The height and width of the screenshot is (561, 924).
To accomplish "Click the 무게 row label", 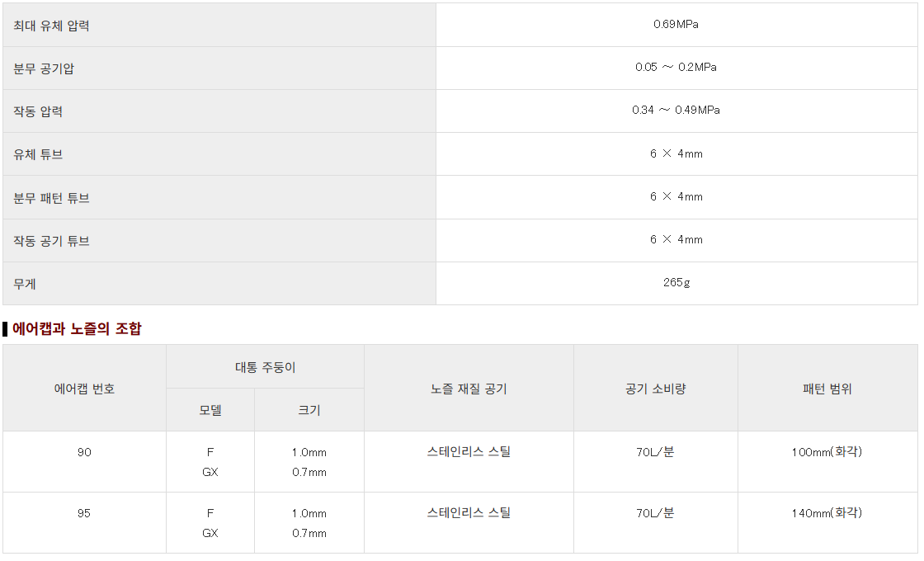I will coord(25,284).
